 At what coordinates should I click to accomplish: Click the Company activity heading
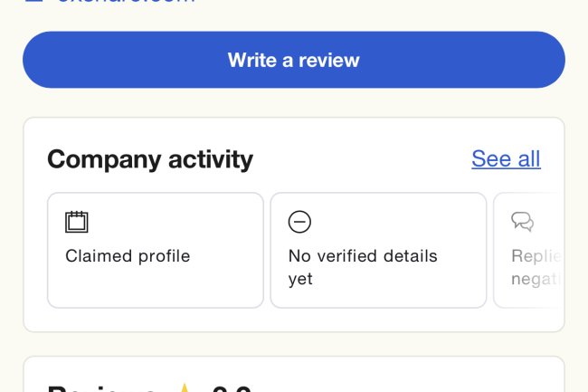(150, 159)
